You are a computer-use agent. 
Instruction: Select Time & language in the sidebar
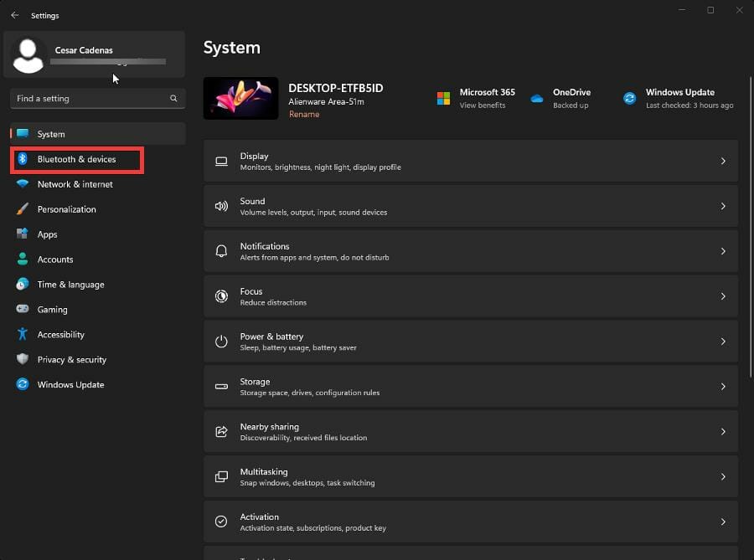pyautogui.click(x=70, y=285)
